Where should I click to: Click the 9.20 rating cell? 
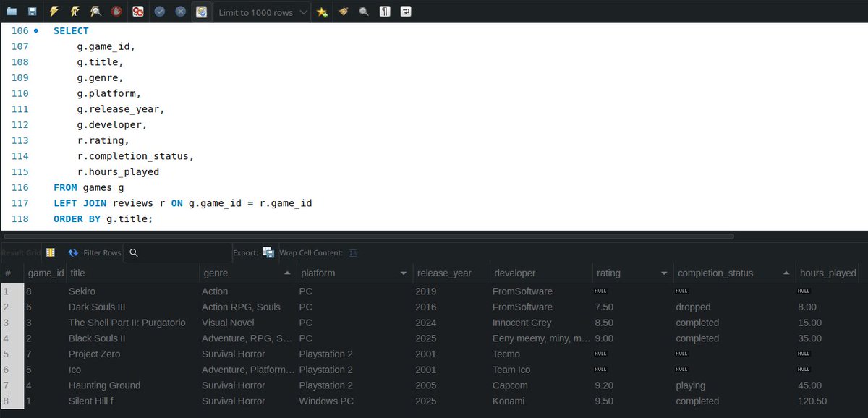pos(633,385)
